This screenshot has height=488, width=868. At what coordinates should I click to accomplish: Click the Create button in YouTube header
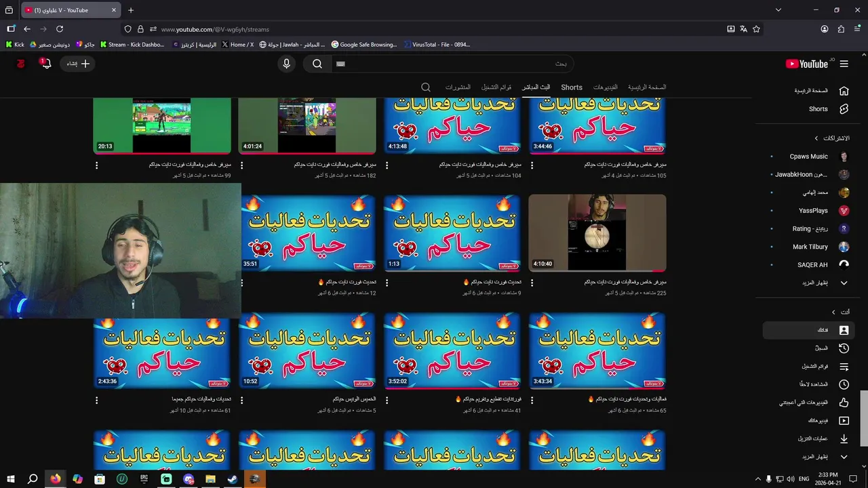[x=78, y=64]
